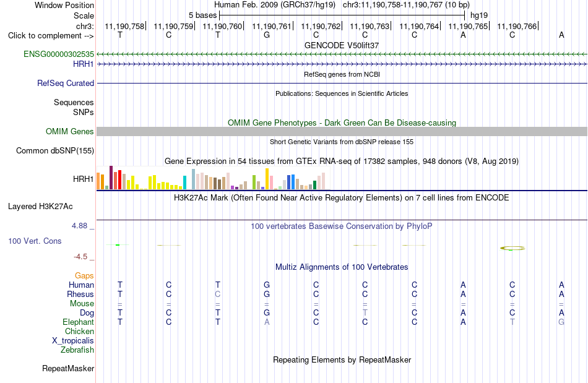Click the Elephant species label
Image resolution: width=588 pixels, height=383 pixels.
point(78,322)
